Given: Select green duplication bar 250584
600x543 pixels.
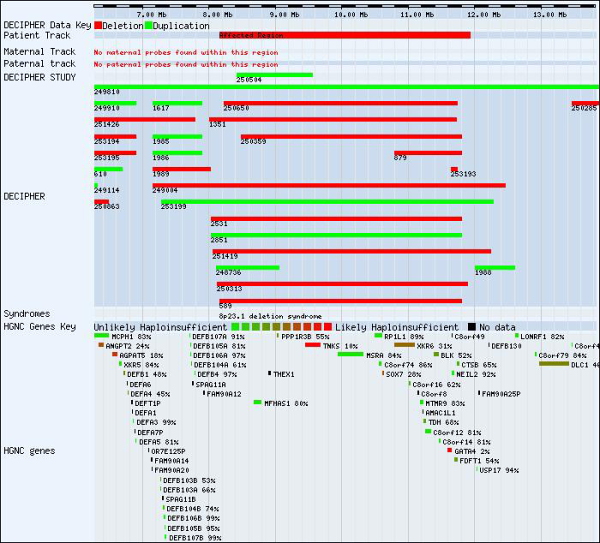Looking at the screenshot, I should point(274,74).
